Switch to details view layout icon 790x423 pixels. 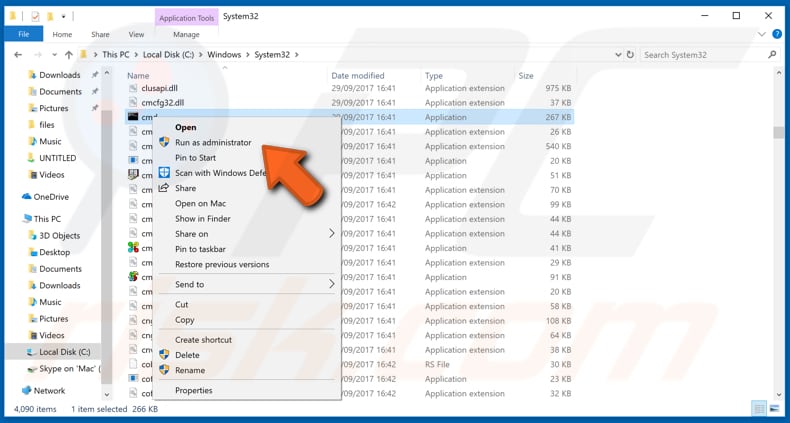(x=759, y=409)
